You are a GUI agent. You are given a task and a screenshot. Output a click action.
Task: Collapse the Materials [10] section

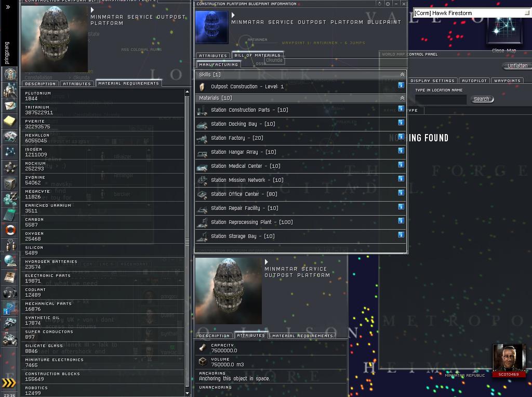click(402, 98)
